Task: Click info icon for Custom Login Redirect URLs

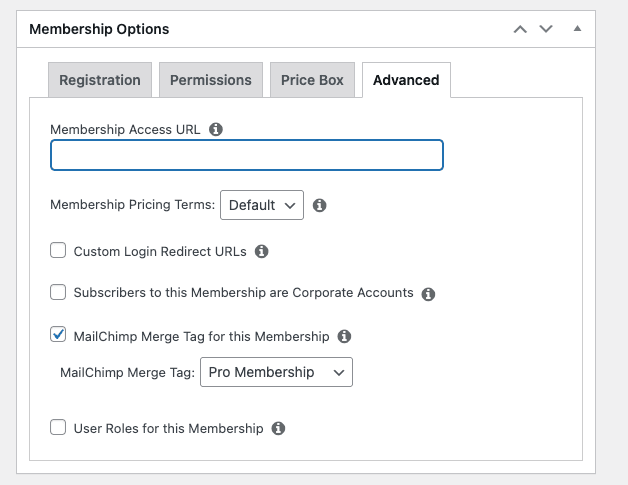Action: coord(261,252)
